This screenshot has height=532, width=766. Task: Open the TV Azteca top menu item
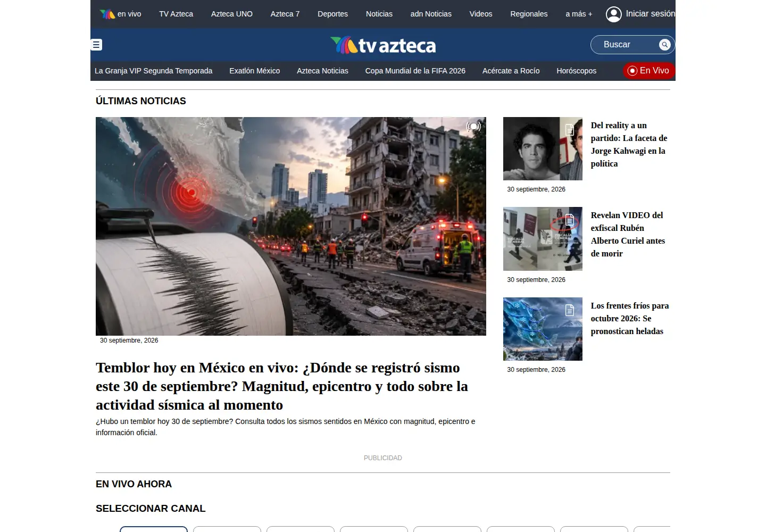[x=176, y=14]
